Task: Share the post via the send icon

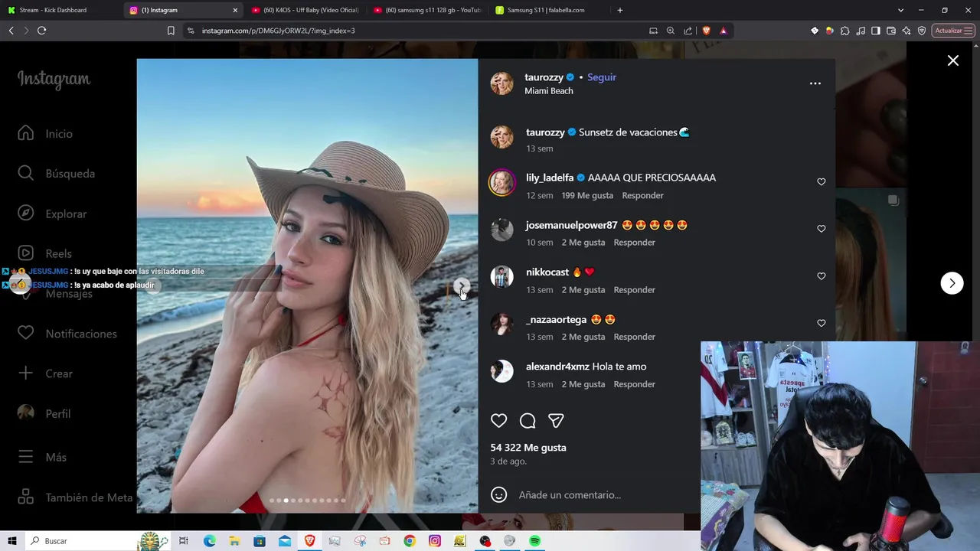Action: click(x=556, y=421)
